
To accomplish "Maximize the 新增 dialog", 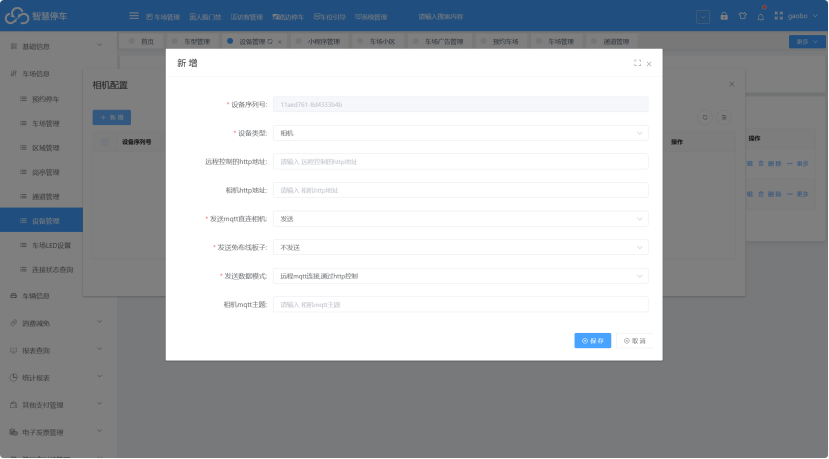I will click(638, 63).
